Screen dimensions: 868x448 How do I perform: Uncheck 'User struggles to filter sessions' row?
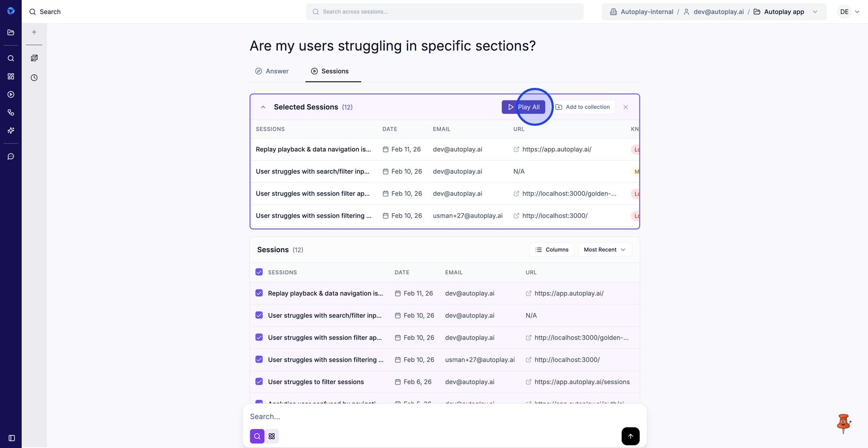259,382
